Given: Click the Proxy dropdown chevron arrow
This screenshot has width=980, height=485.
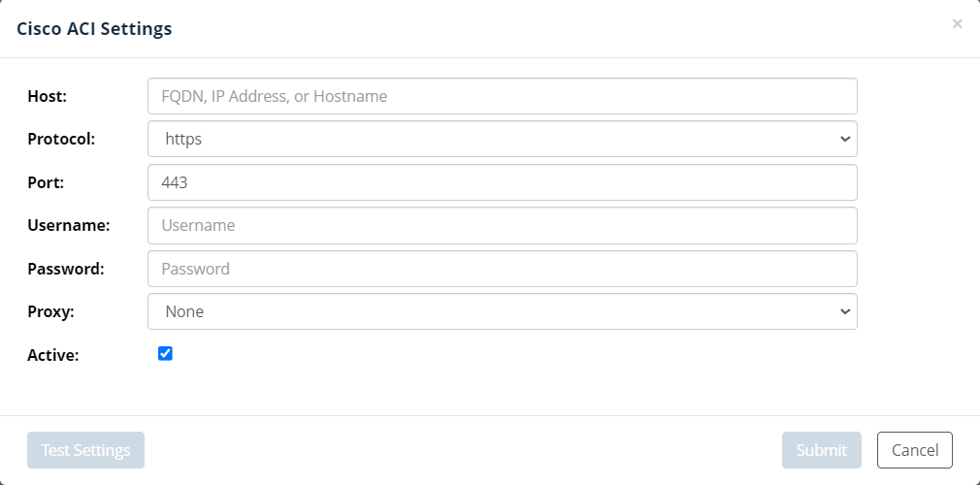Looking at the screenshot, I should [x=844, y=311].
